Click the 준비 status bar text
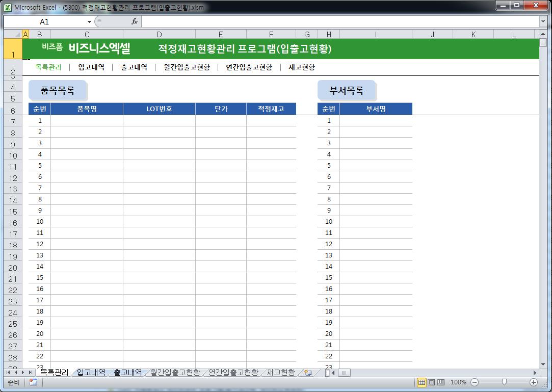The image size is (552, 392). [13, 382]
